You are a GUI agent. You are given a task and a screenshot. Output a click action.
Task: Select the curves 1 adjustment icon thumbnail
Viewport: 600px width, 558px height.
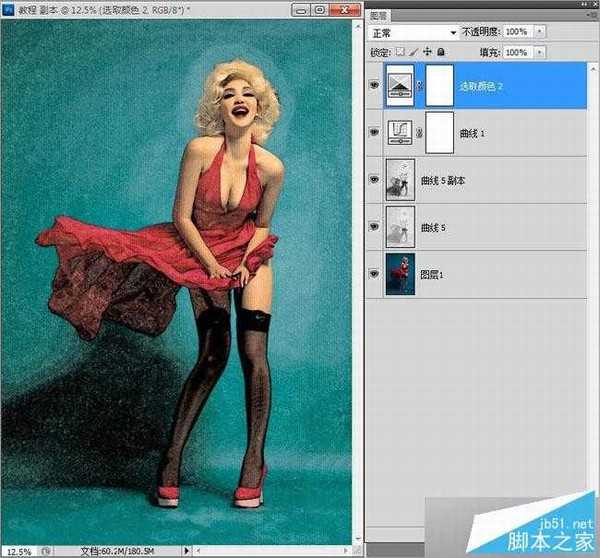coord(400,132)
